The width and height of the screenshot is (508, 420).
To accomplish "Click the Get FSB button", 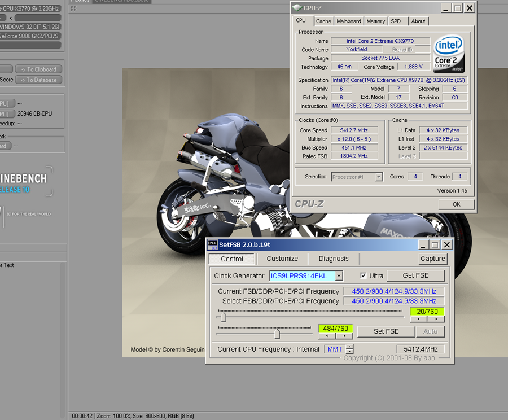I will coord(415,275).
